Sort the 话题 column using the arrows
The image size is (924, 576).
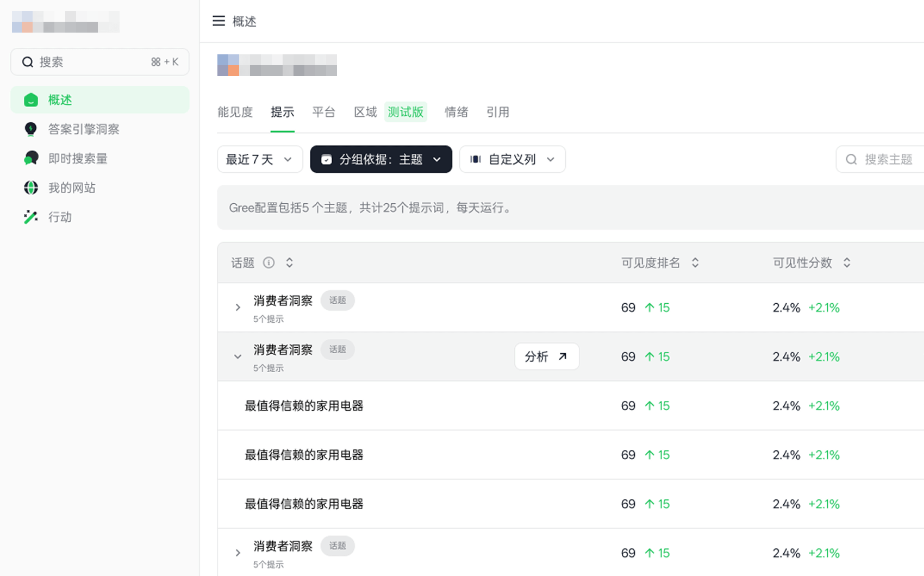290,263
